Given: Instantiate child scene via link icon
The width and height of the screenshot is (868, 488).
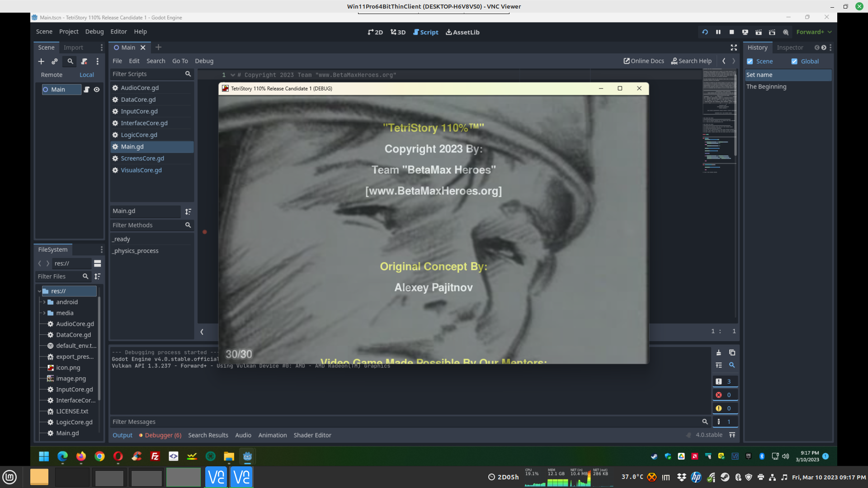Looking at the screenshot, I should [x=55, y=61].
